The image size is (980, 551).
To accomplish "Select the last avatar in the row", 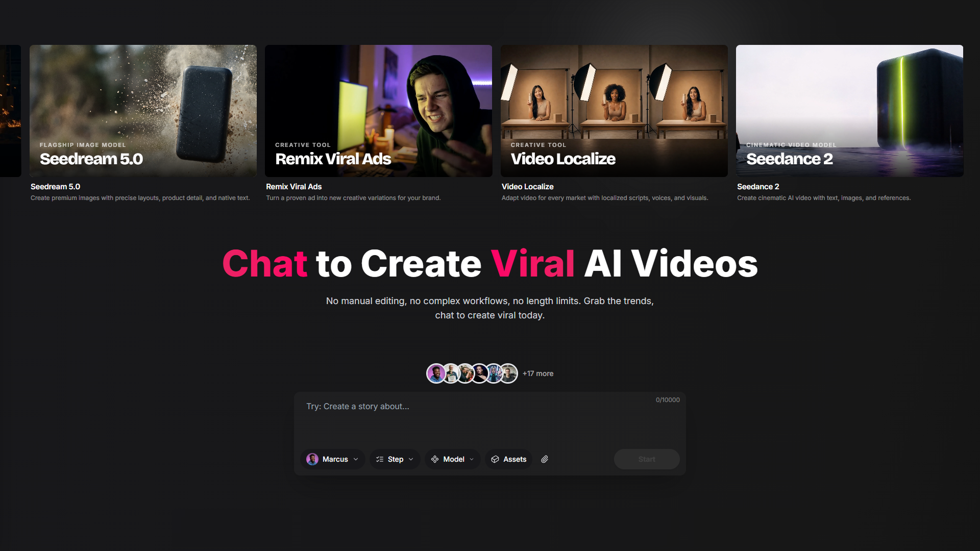I will pos(508,373).
